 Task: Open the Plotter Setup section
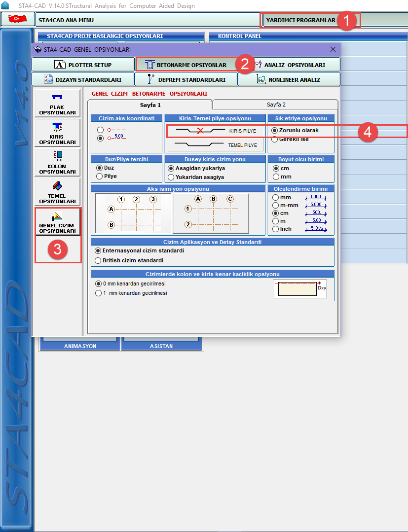coord(83,65)
